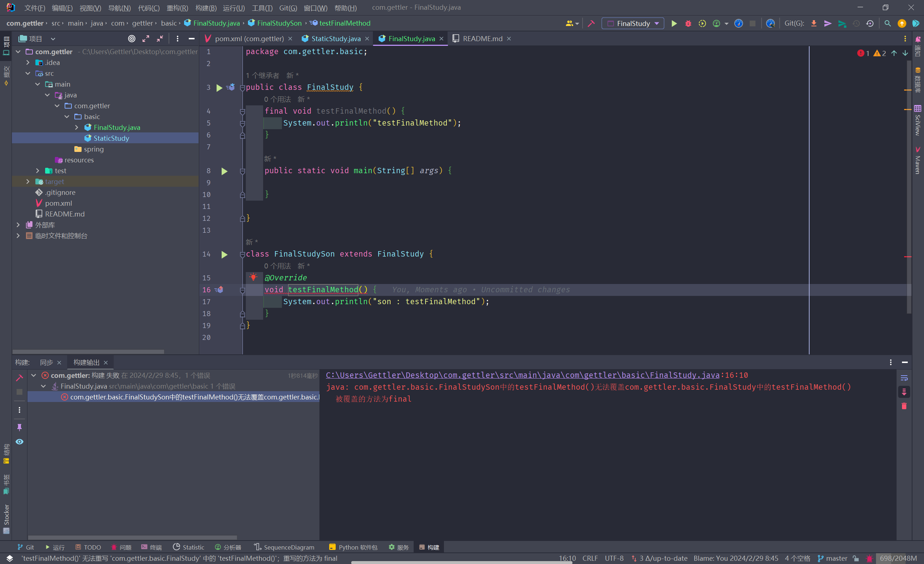
Task: Toggle the eye icon in build panel
Action: pos(19,442)
